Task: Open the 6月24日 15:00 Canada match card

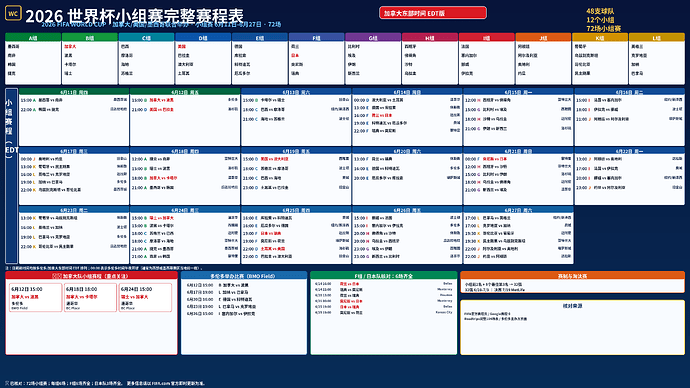Action: pos(145,297)
